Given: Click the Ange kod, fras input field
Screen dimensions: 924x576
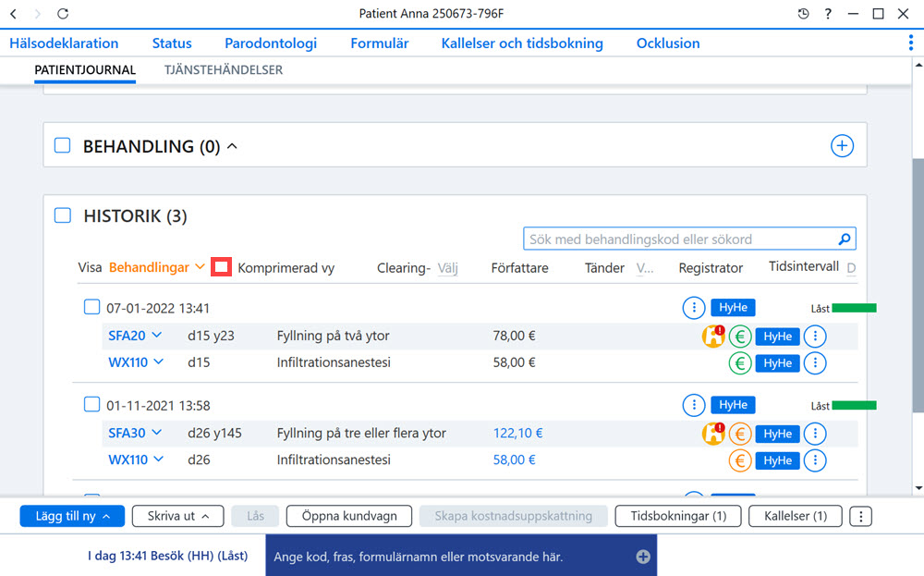Looking at the screenshot, I should coord(461,556).
